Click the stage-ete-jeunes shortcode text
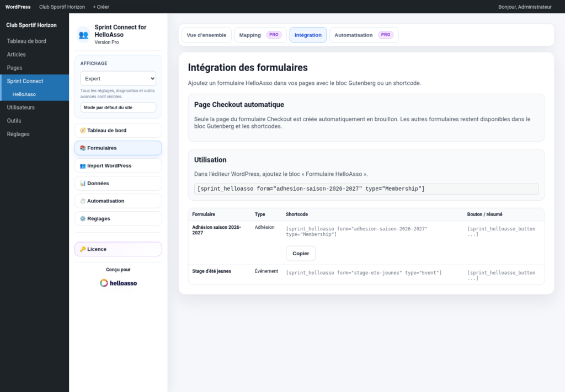This screenshot has height=392, width=565. 364,272
